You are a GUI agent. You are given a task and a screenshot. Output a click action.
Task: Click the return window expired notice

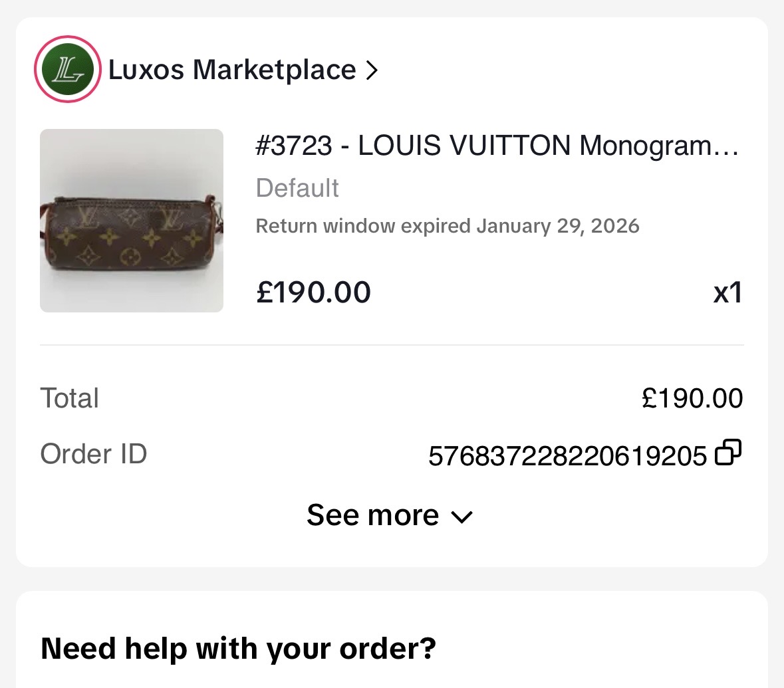(448, 226)
